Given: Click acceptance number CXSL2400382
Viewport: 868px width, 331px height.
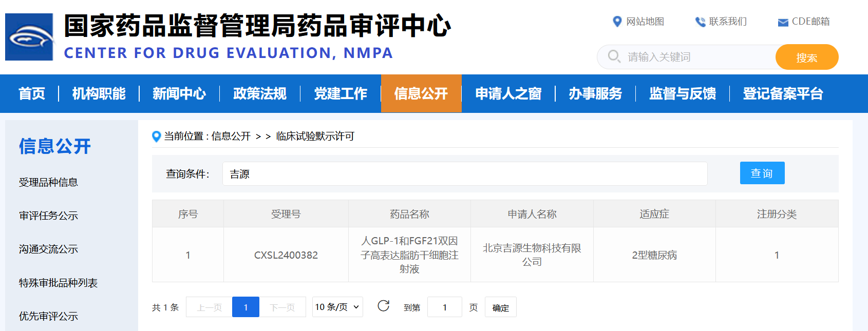Looking at the screenshot, I should click(x=286, y=255).
